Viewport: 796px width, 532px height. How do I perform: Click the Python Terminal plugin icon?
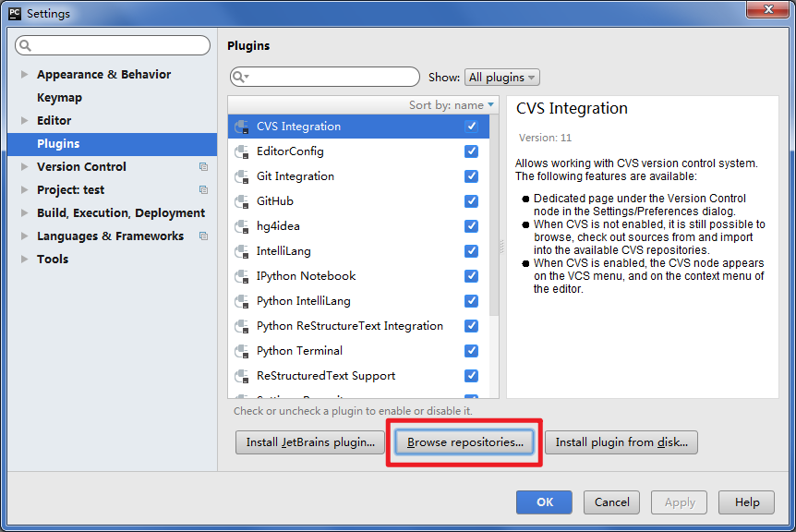242,351
